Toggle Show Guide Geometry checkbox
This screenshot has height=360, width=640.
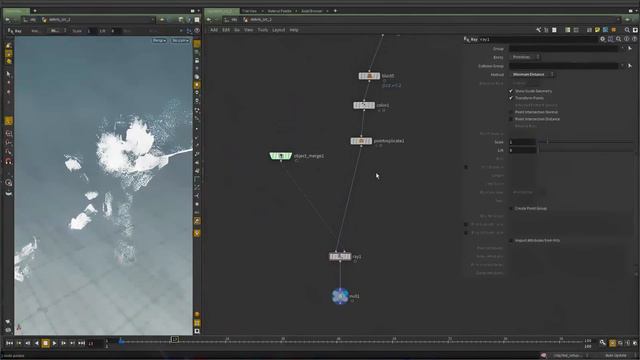[x=511, y=91]
